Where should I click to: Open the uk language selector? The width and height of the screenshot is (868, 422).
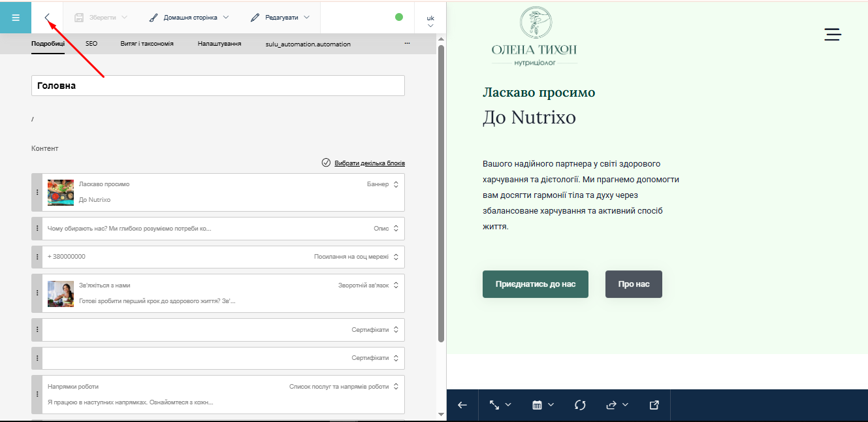pyautogui.click(x=430, y=21)
